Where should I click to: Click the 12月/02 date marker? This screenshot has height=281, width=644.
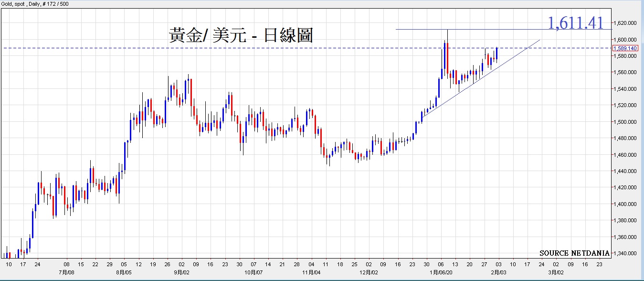tap(369, 272)
